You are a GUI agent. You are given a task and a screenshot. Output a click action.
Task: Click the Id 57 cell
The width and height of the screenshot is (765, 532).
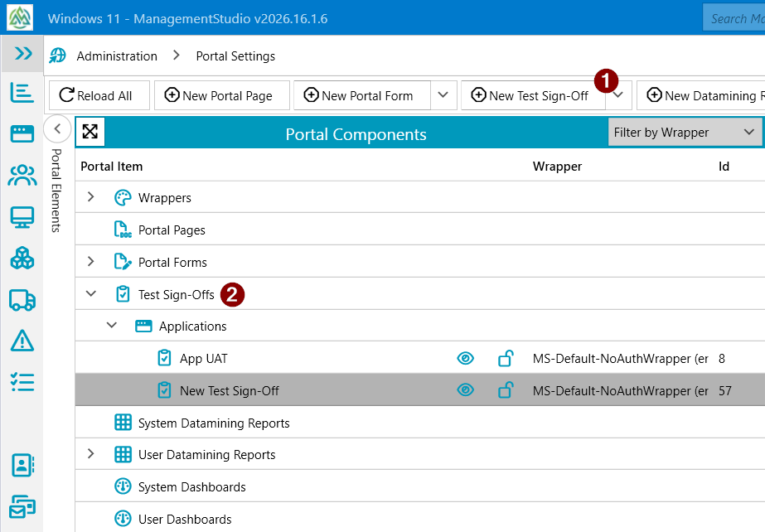coord(725,391)
